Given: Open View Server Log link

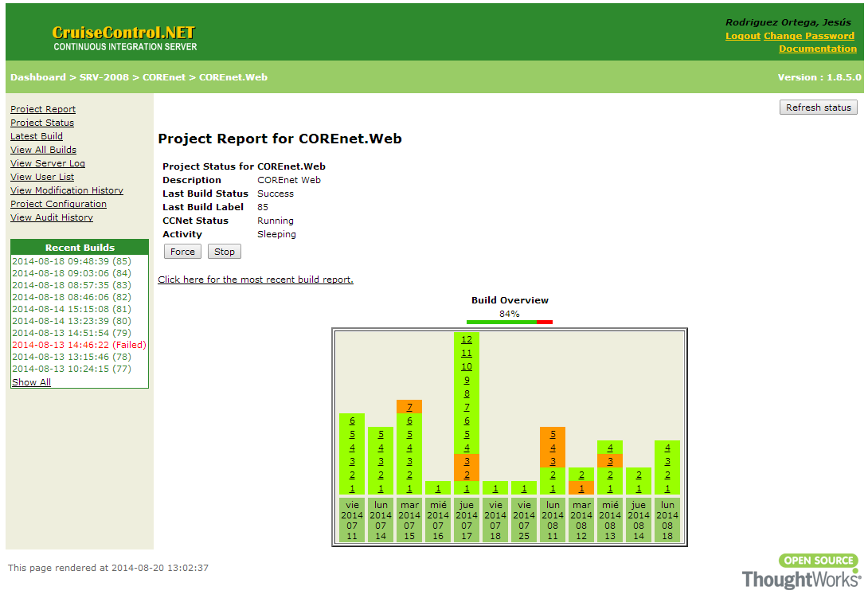Looking at the screenshot, I should point(47,163).
